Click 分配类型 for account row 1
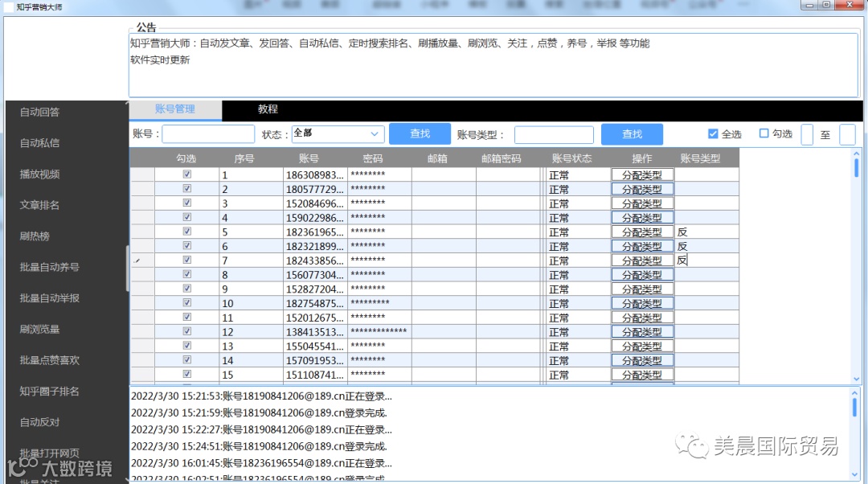Viewport: 868px width, 484px height. click(642, 175)
